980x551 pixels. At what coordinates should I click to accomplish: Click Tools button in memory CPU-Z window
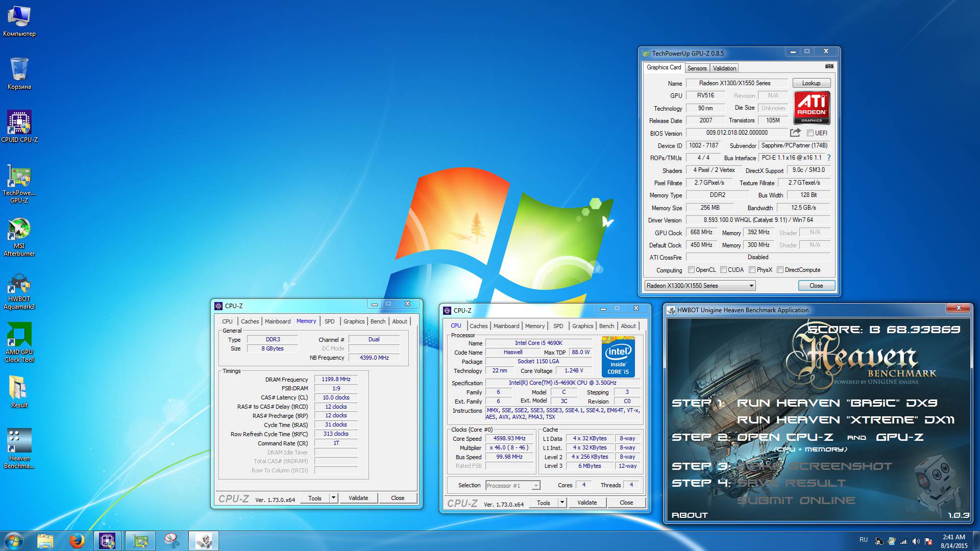(315, 498)
